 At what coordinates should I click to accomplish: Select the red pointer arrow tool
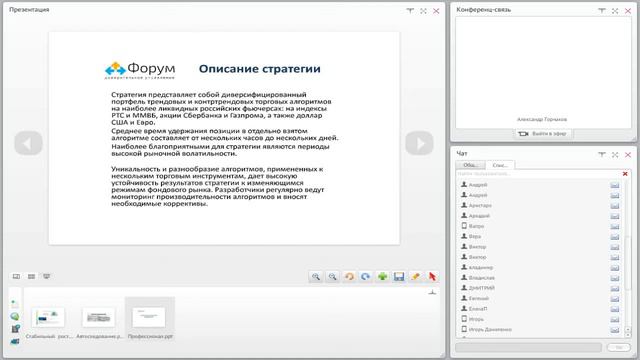pos(432,277)
